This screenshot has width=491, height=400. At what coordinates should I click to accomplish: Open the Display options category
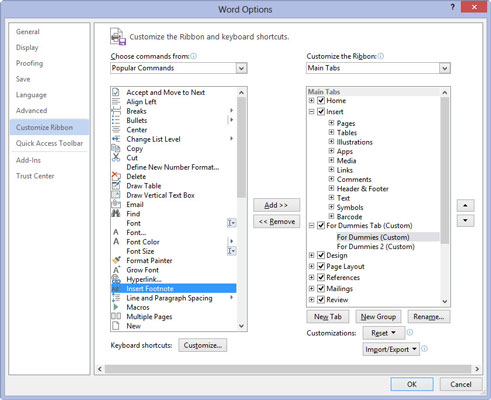[x=27, y=47]
